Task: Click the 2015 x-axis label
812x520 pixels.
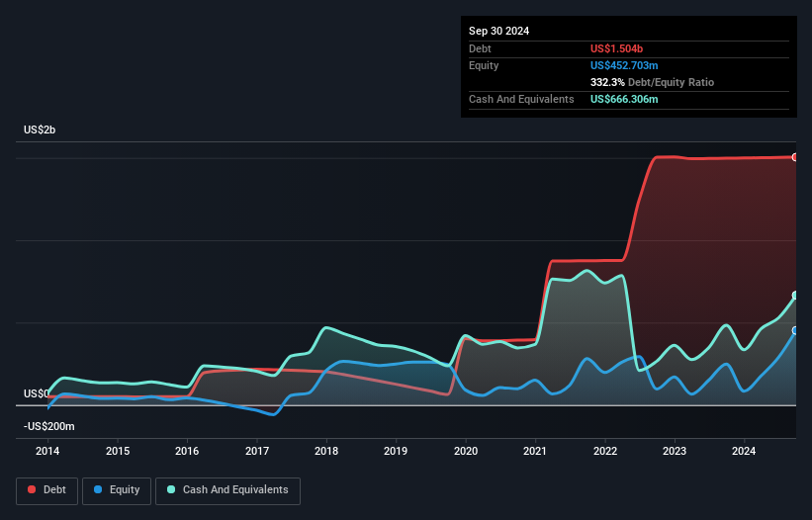Action: (118, 451)
